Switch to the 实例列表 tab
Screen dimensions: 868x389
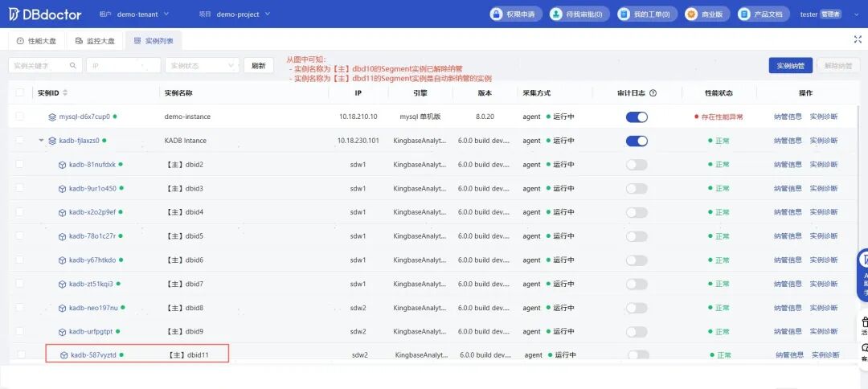(x=154, y=41)
